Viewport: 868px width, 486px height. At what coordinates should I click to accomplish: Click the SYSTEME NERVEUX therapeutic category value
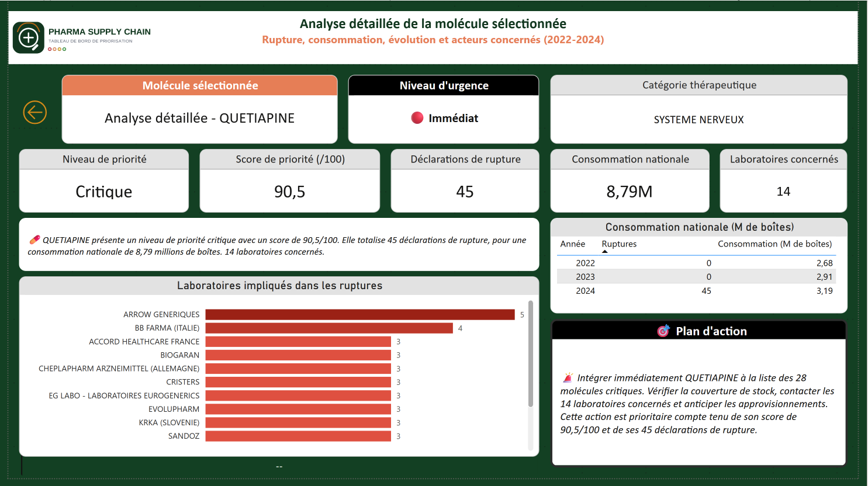click(x=699, y=120)
